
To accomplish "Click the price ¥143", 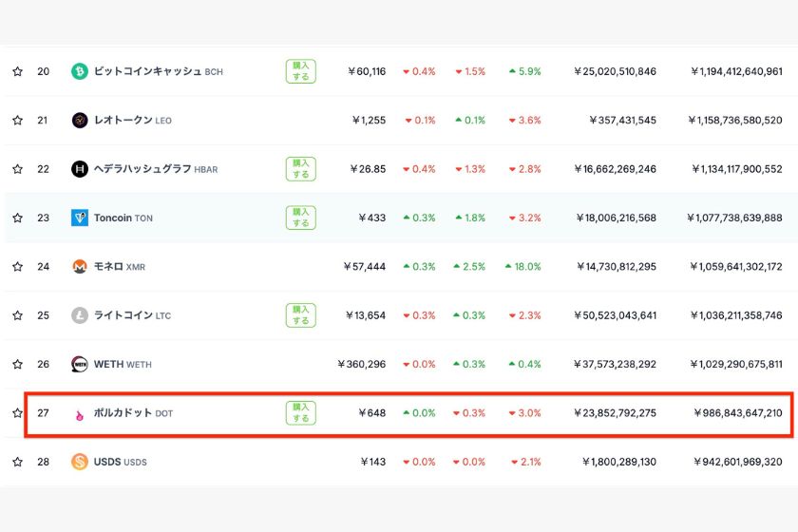I will coord(373,462).
